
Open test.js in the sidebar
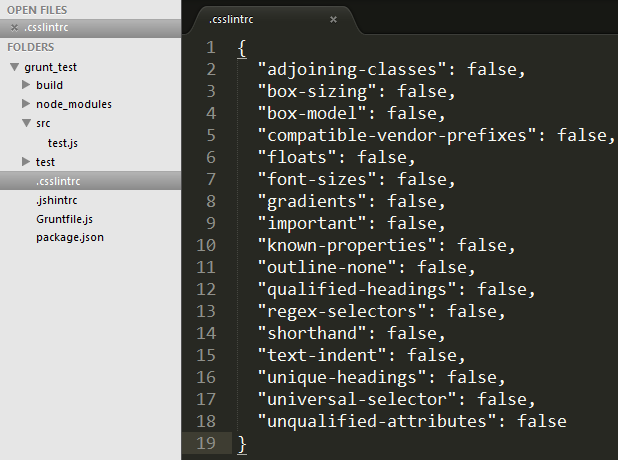click(x=62, y=143)
